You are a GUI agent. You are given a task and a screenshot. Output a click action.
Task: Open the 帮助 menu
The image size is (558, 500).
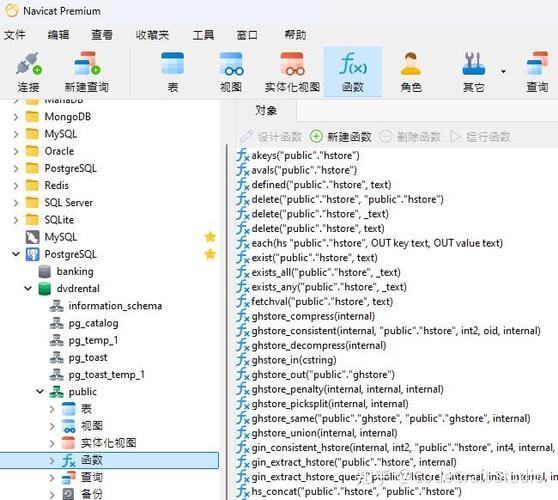point(295,35)
